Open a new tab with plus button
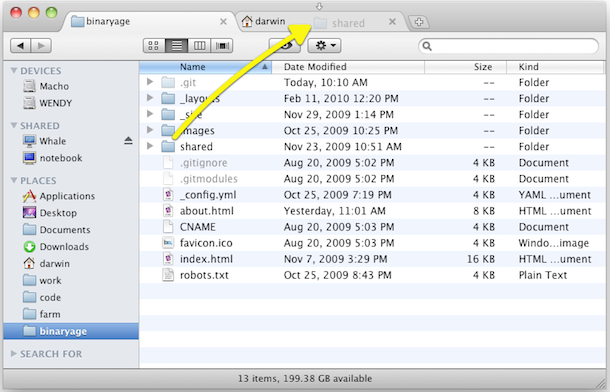610x392 pixels. [x=419, y=22]
